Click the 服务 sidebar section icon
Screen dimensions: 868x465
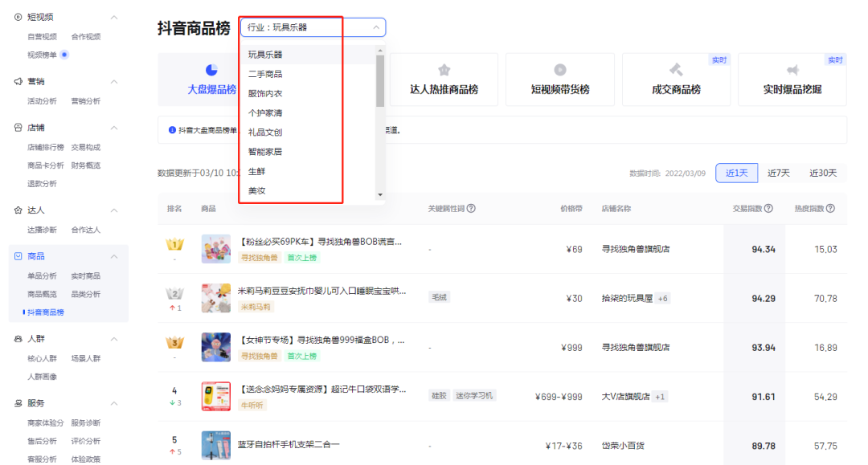18,404
